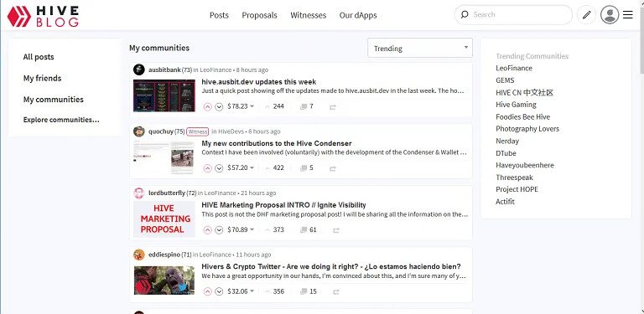Open comments icon on lordbutterfly post

pos(304,230)
